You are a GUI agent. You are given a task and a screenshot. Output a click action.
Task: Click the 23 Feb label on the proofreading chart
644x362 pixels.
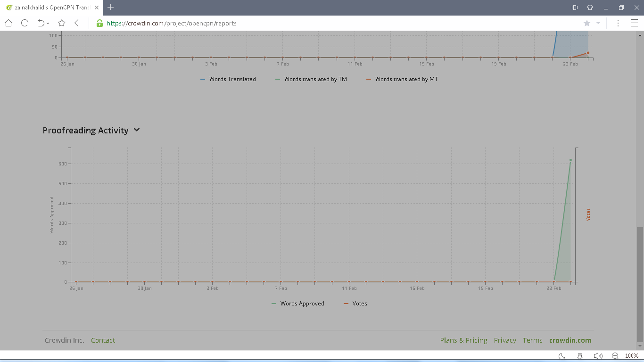coord(554,288)
